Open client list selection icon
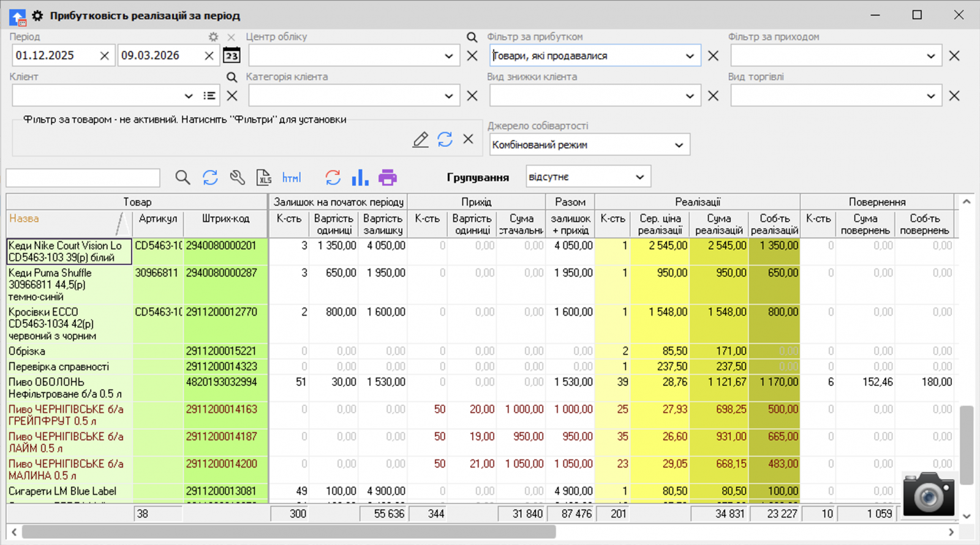 (x=209, y=96)
